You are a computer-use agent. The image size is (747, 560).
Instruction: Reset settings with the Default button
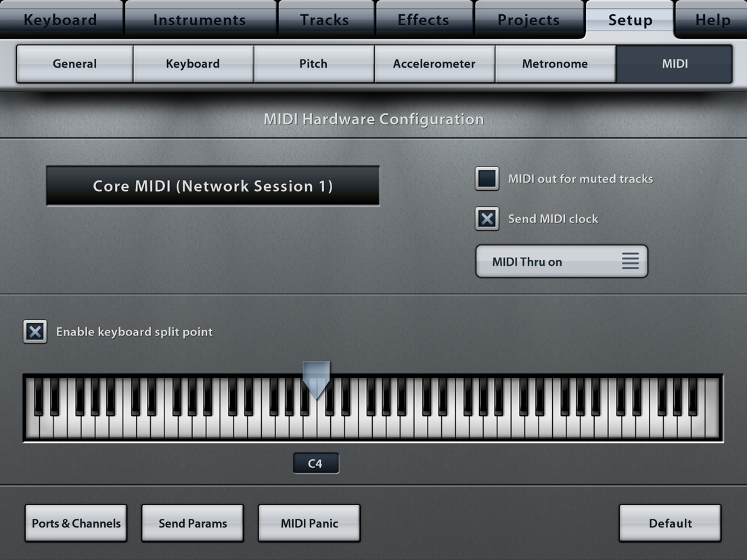click(670, 523)
